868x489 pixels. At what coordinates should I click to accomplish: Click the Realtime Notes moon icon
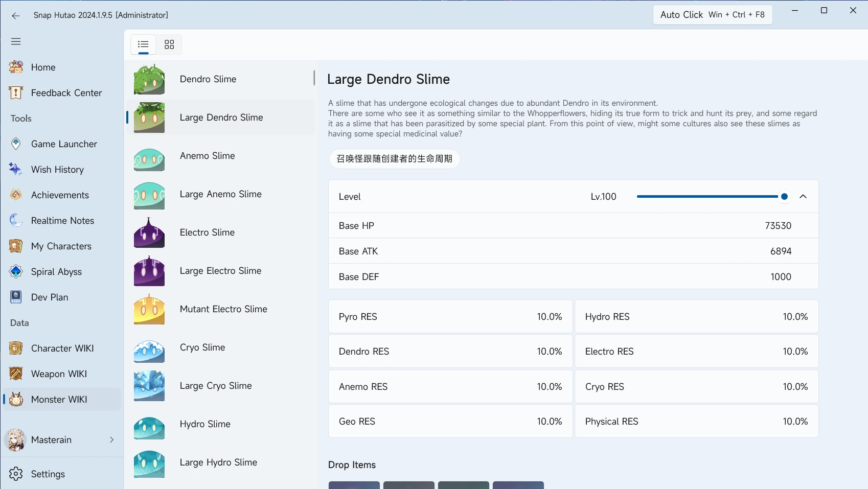pos(16,220)
